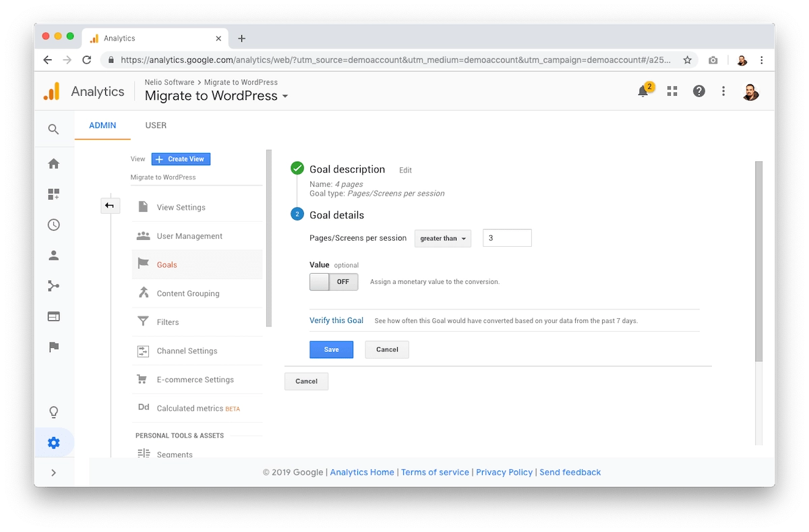Open the Google apps grid icon

(671, 90)
